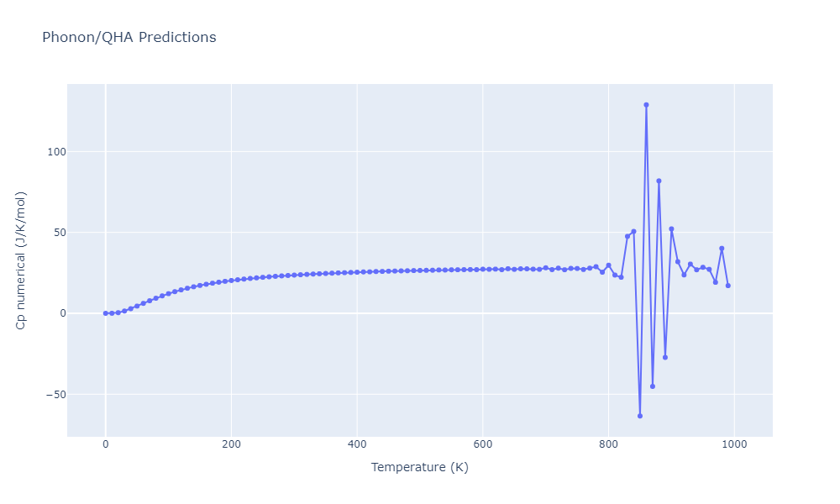The height and width of the screenshot is (504, 840).
Task: Click the x-axis tick label '800'
Action: (x=608, y=444)
